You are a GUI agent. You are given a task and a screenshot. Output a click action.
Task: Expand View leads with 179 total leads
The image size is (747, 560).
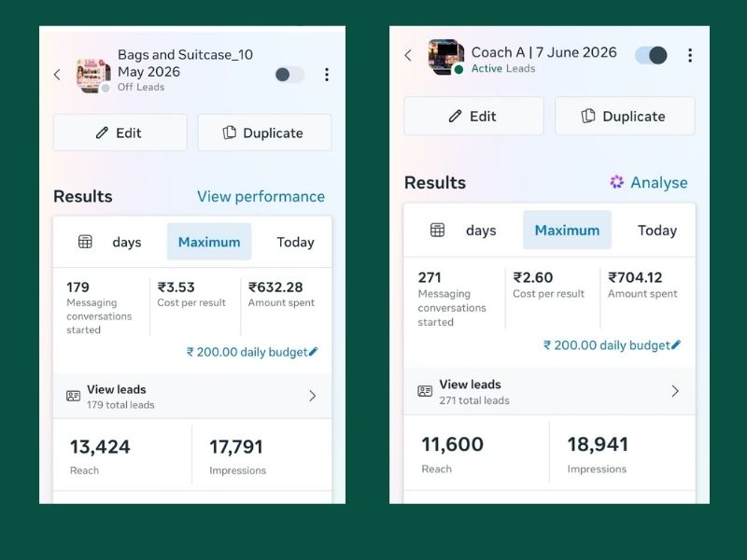[192, 396]
